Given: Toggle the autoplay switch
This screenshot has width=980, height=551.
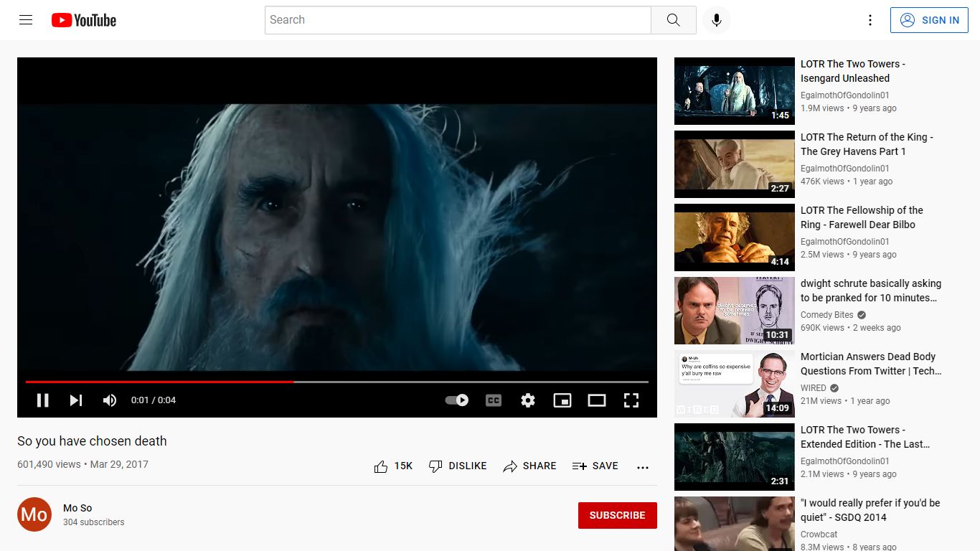Looking at the screenshot, I should [x=457, y=400].
